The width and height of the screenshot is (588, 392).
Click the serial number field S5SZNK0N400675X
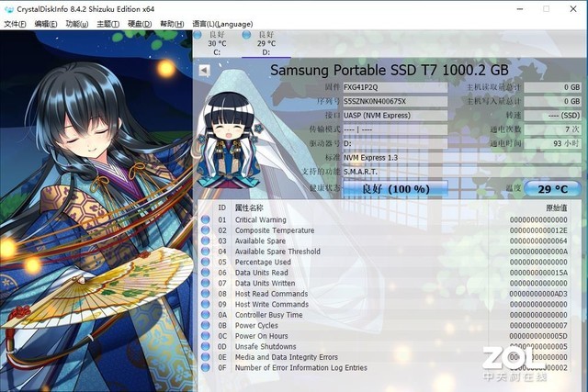(395, 101)
